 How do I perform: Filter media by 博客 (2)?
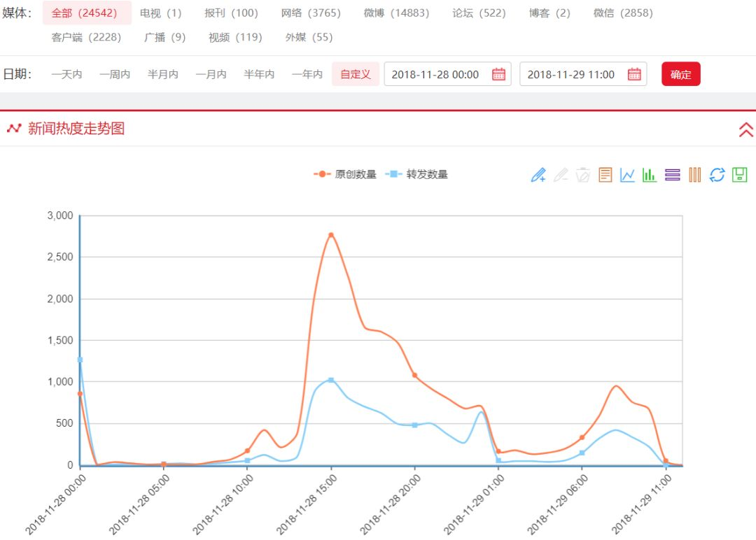point(549,13)
